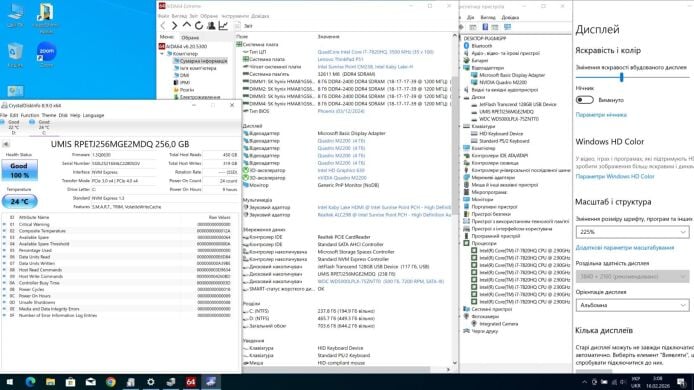Open the Параметри Windows HD Color link

(615, 177)
